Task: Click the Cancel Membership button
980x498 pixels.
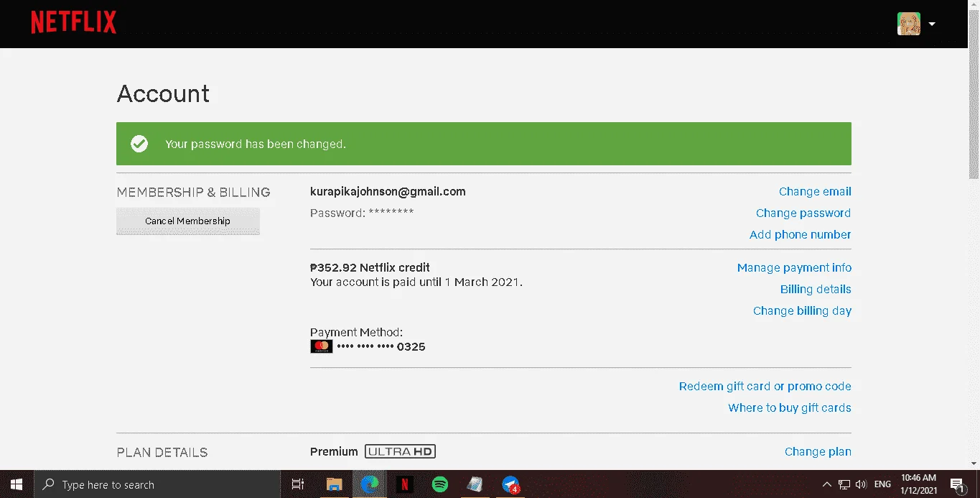Action: [188, 221]
